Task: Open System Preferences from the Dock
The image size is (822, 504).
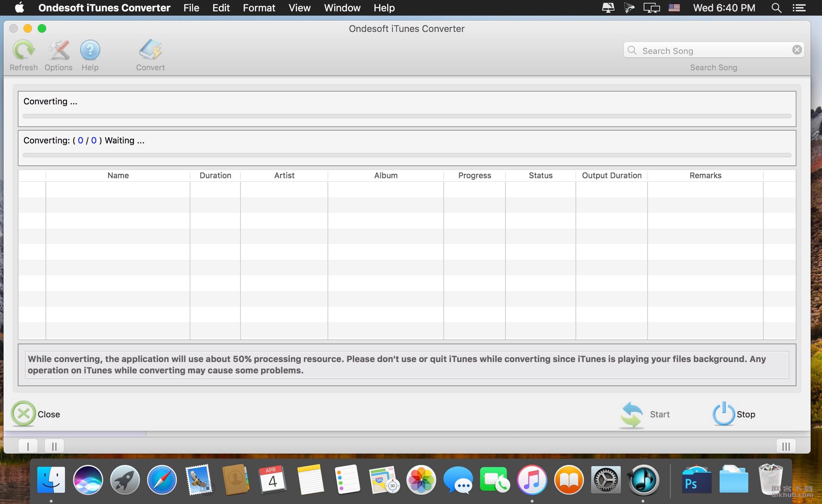Action: point(606,480)
